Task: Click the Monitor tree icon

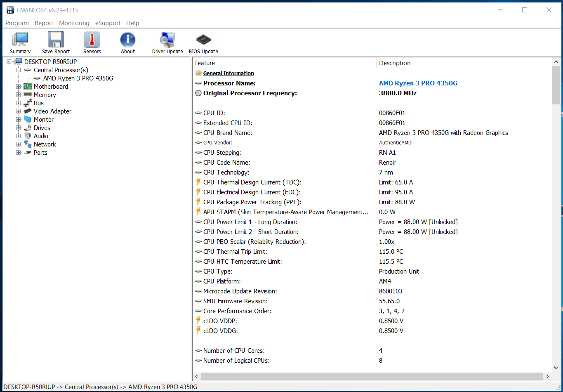Action: click(x=28, y=119)
